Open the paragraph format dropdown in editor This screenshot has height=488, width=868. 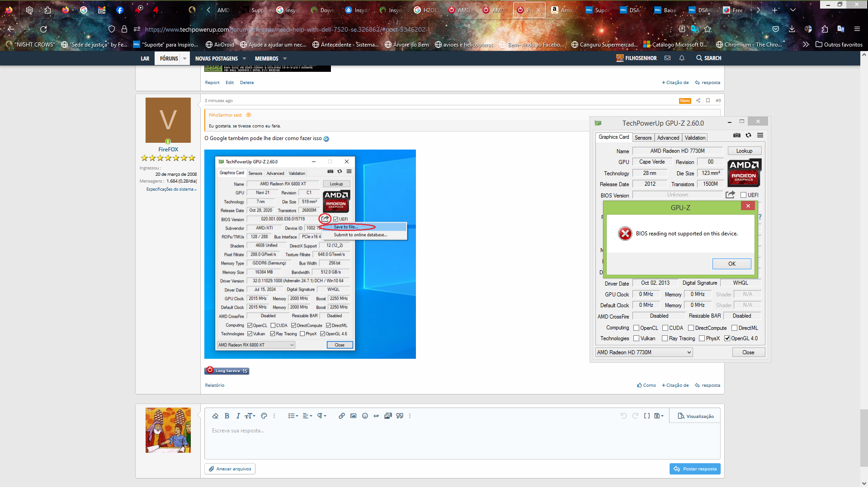(x=321, y=416)
